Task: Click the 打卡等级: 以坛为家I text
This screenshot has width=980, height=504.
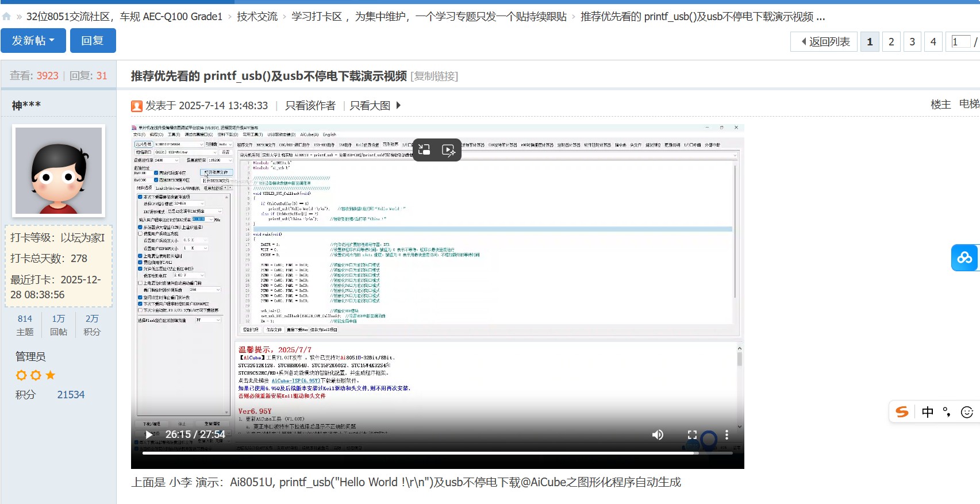Action: (x=57, y=238)
